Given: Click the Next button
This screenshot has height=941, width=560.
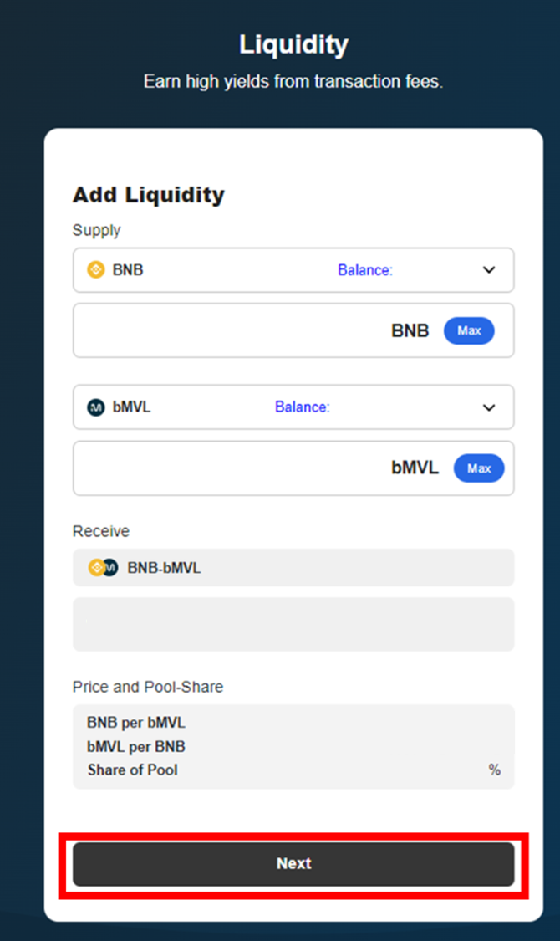Looking at the screenshot, I should click(x=293, y=864).
